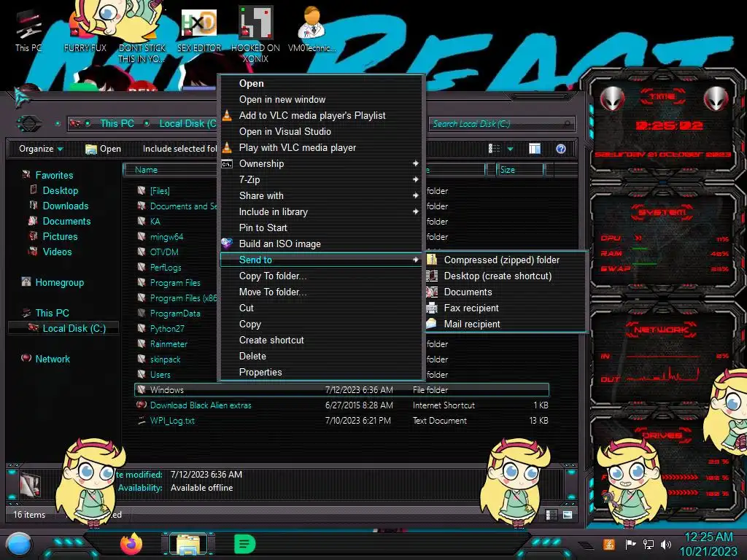Launch Firefox from the taskbar
This screenshot has width=747, height=560.
click(131, 543)
